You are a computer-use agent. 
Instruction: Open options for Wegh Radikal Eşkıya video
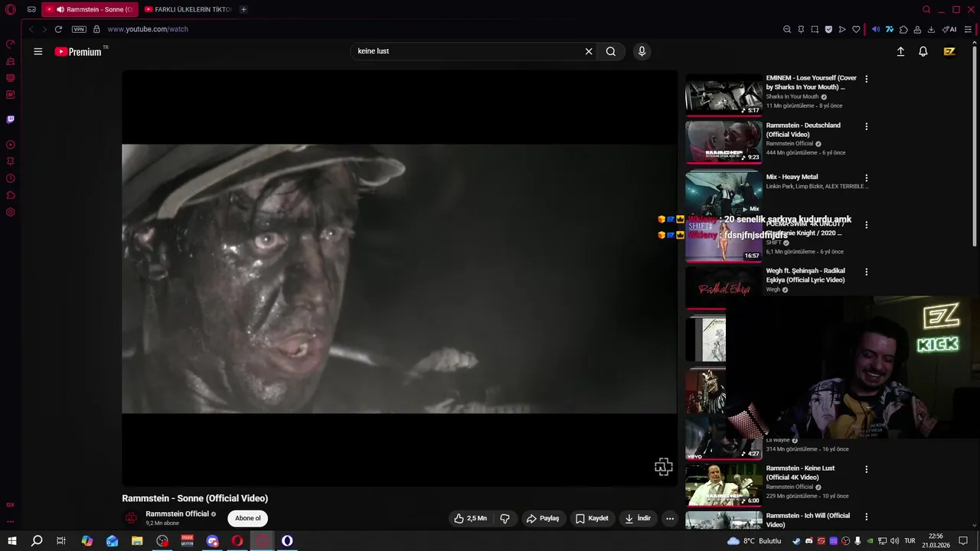[867, 272]
